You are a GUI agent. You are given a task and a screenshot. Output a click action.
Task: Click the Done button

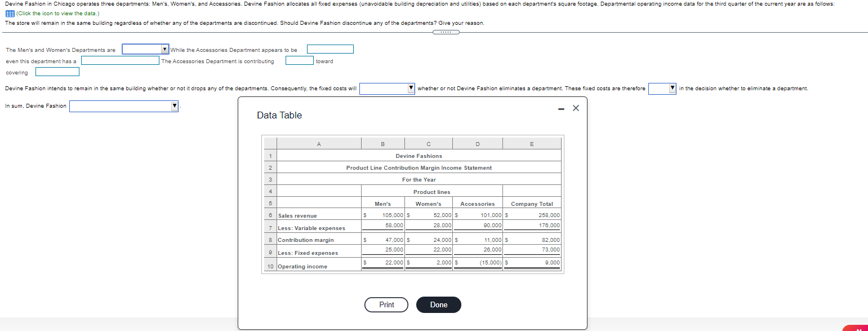click(x=439, y=304)
